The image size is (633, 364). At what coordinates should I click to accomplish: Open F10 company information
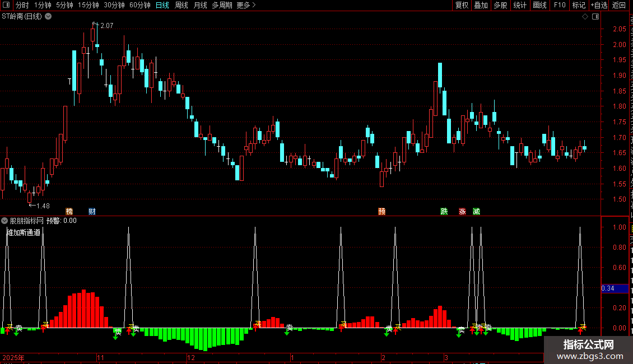[559, 5]
